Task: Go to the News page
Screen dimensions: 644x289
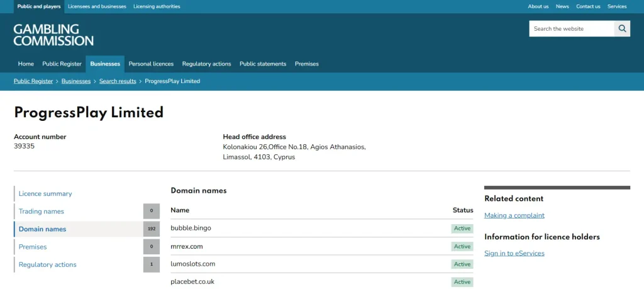Action: pyautogui.click(x=562, y=6)
